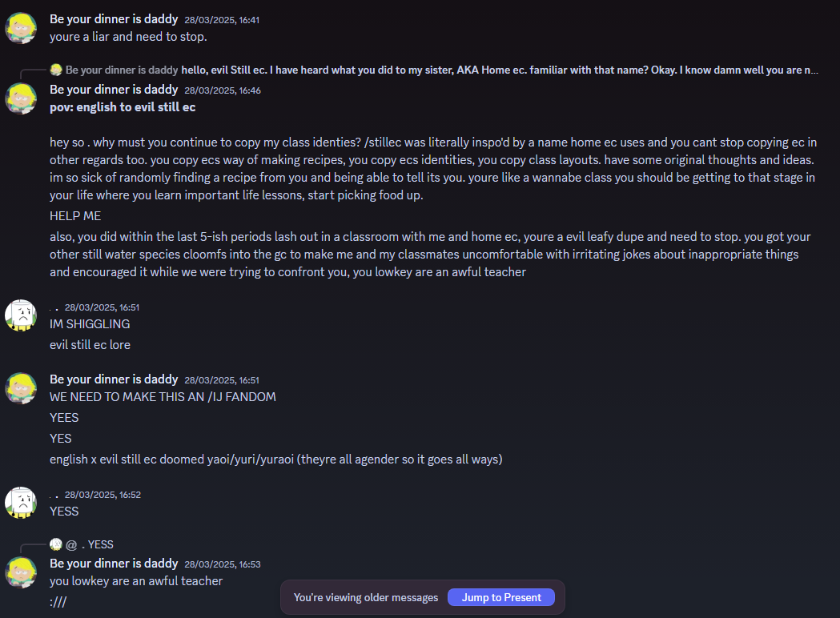Click avatar beside the 16:53 message
This screenshot has width=840, height=618.
(21, 572)
